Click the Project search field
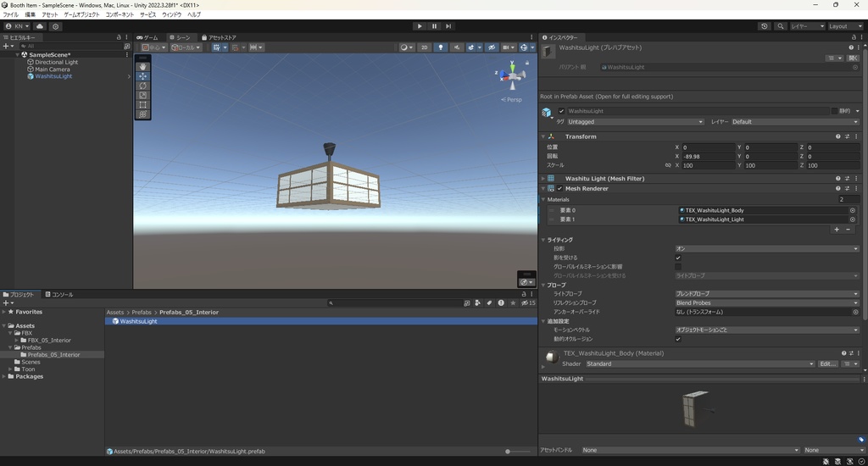The width and height of the screenshot is (868, 466). [394, 302]
